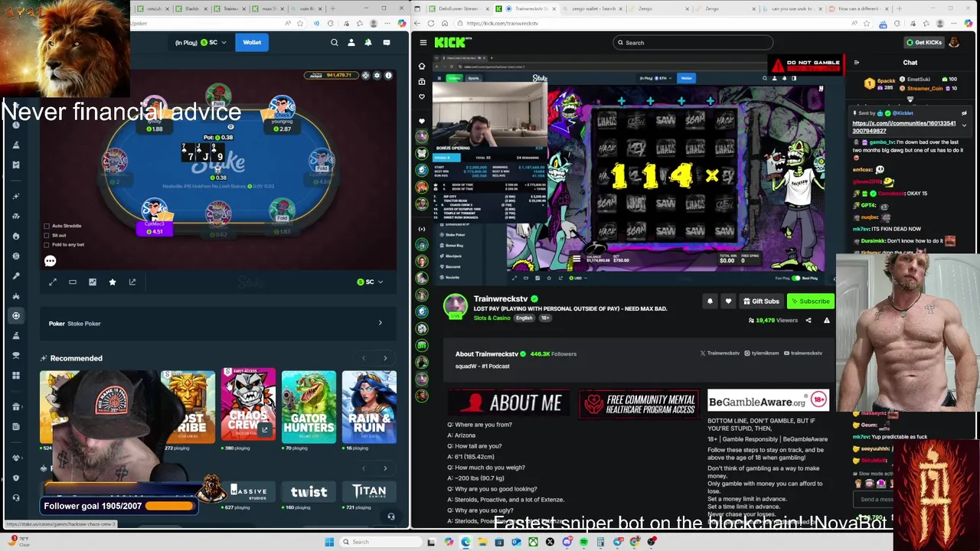Favorite the poker game with star icon
Screen dimensions: 980x551
pyautogui.click(x=113, y=282)
